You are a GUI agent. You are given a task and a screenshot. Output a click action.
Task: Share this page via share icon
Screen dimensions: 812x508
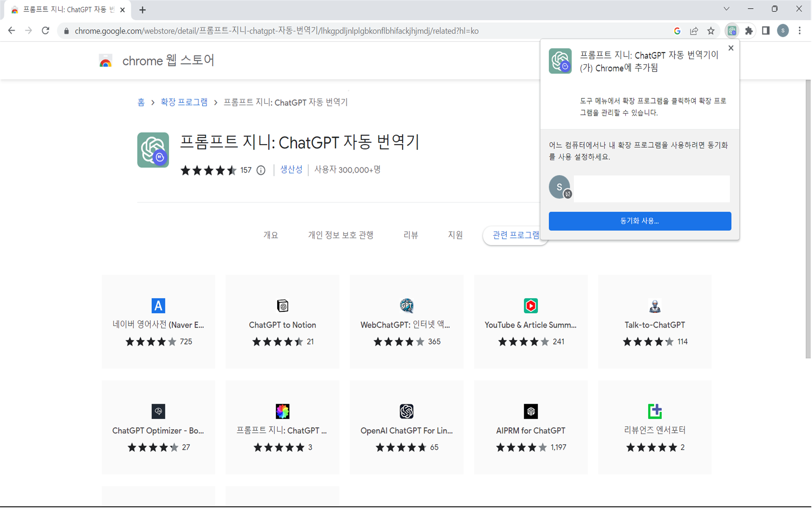tap(694, 31)
